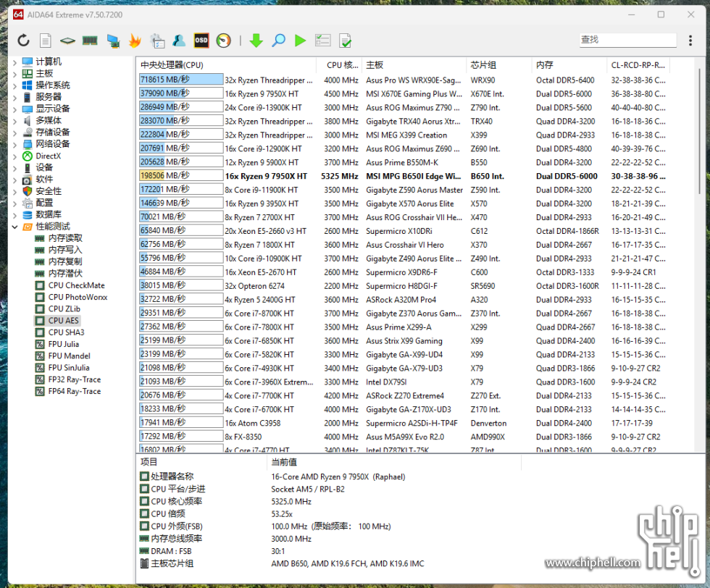Click the document with green checkmark icon
The image size is (710, 588).
point(345,41)
